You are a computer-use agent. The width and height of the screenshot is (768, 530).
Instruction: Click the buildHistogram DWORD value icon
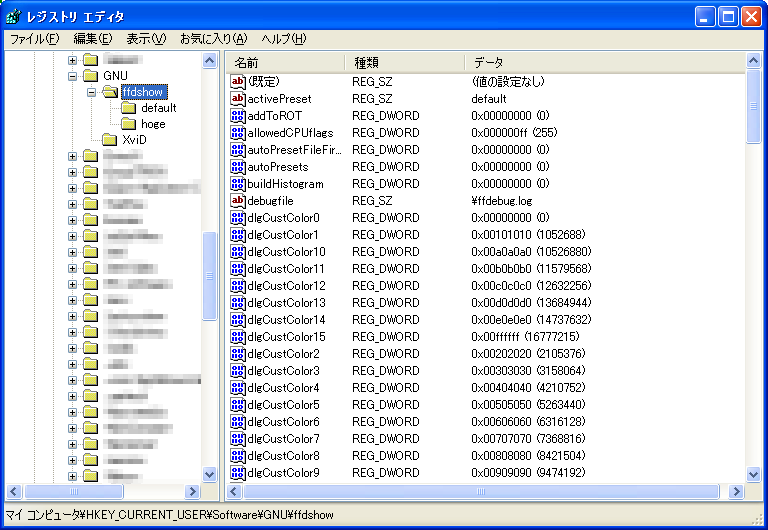pos(238,184)
